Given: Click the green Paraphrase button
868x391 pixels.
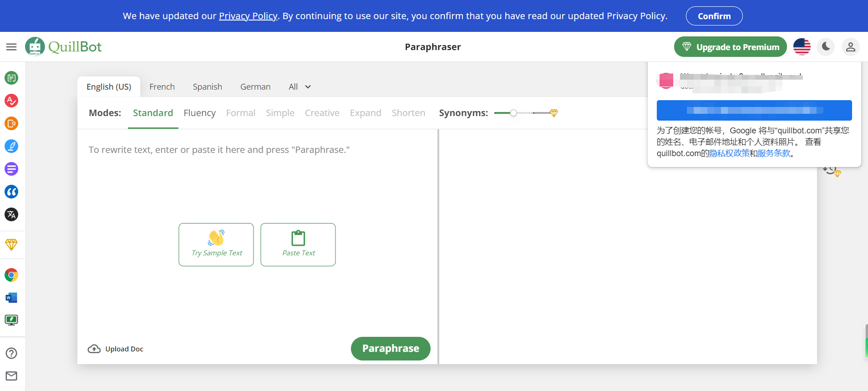Looking at the screenshot, I should tap(391, 349).
